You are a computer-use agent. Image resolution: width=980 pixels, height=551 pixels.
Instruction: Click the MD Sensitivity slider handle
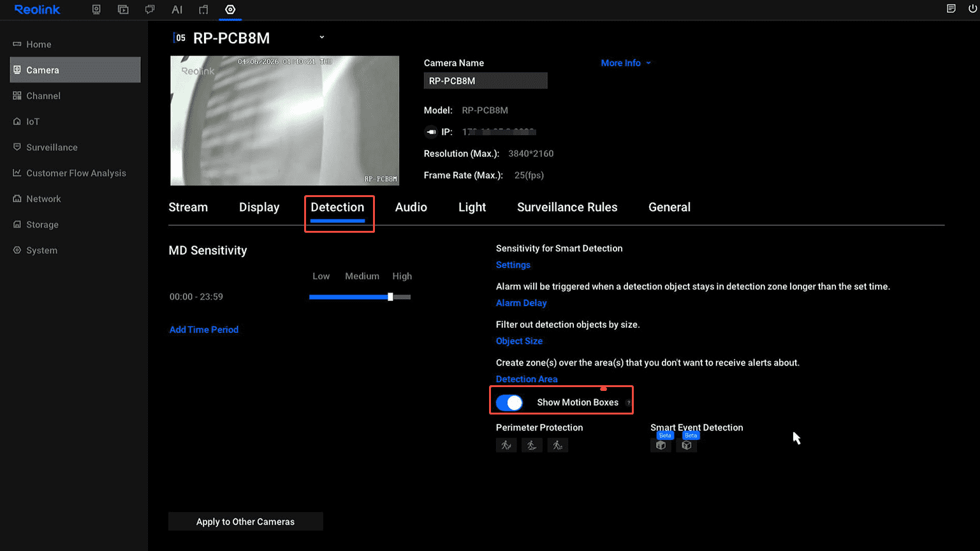point(390,297)
